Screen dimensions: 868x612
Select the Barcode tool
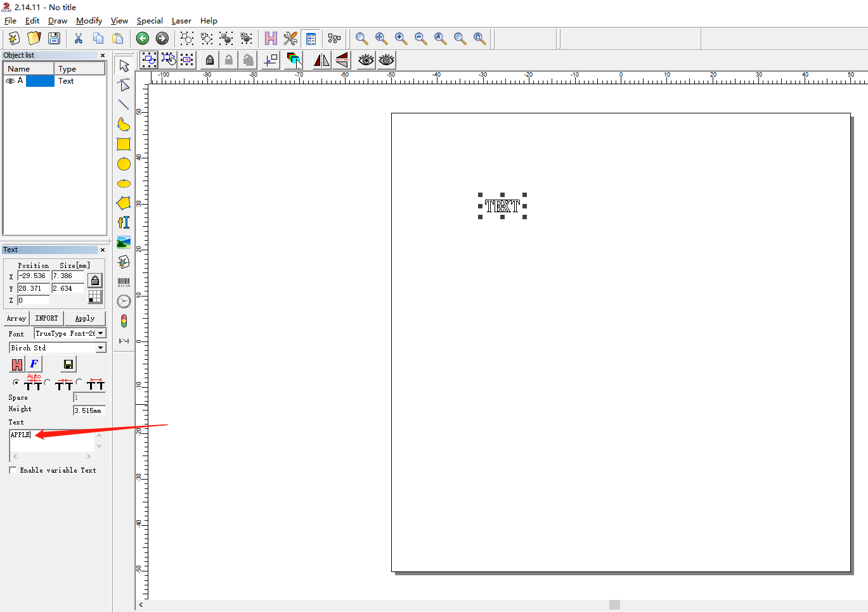pyautogui.click(x=124, y=282)
